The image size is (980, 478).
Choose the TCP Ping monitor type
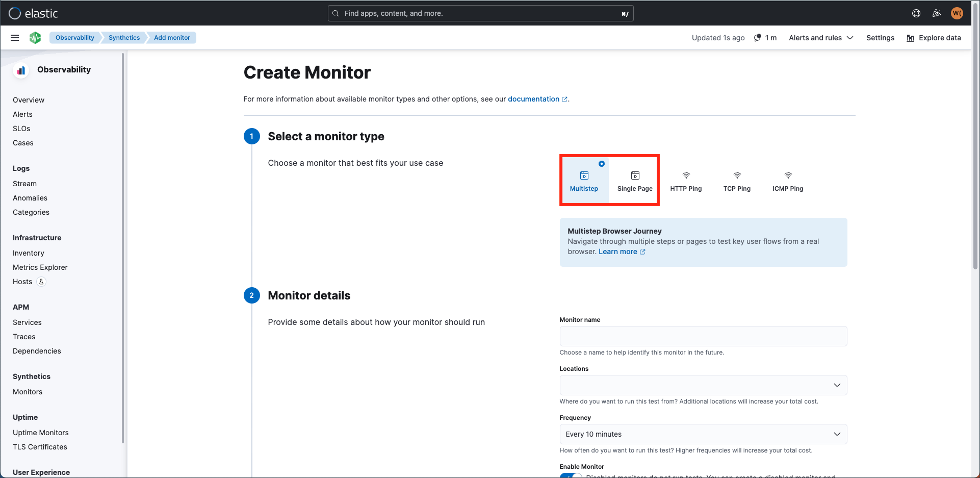pos(737,181)
